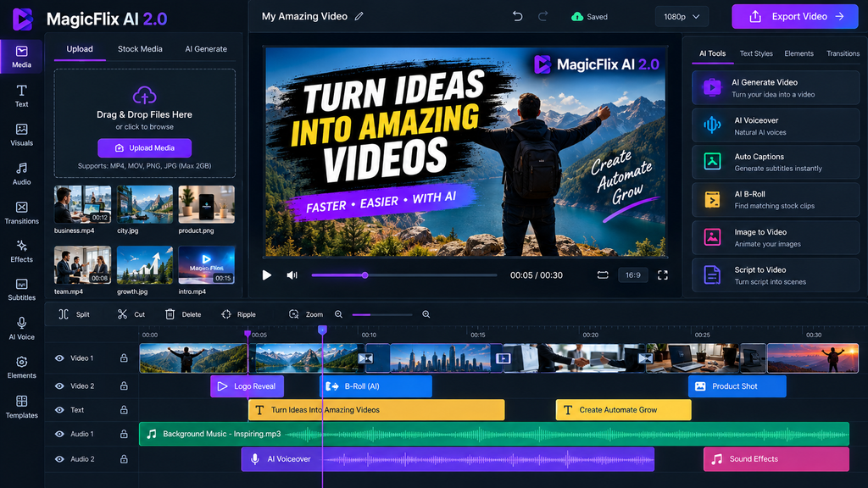868x488 pixels.
Task: Click the Export Video button
Action: tap(795, 17)
